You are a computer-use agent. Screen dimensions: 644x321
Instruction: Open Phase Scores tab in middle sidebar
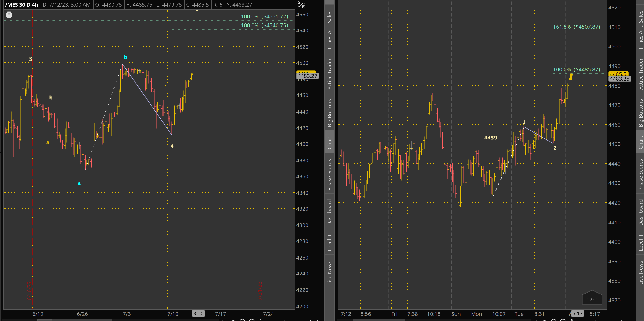[329, 175]
